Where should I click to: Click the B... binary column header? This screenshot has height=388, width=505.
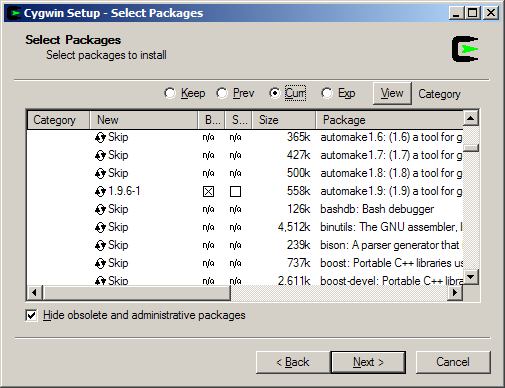[211, 120]
